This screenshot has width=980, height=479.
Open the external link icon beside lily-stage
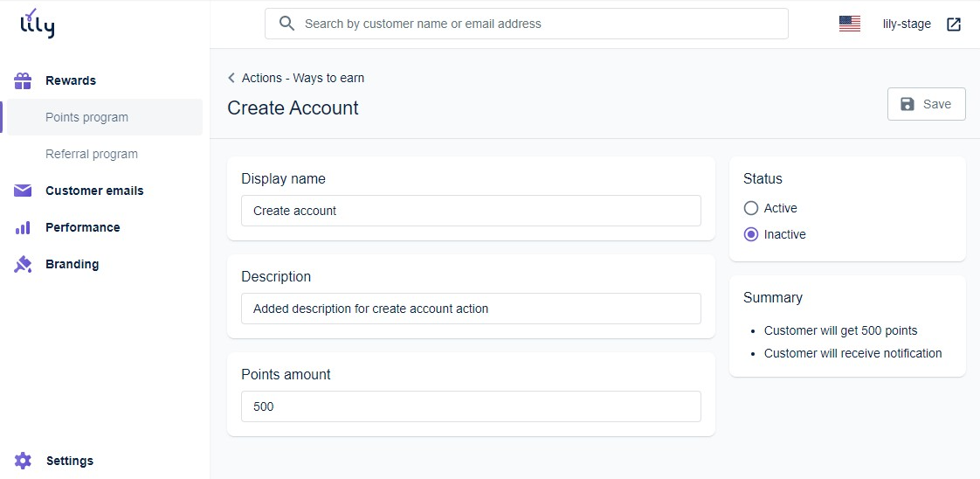tap(954, 24)
